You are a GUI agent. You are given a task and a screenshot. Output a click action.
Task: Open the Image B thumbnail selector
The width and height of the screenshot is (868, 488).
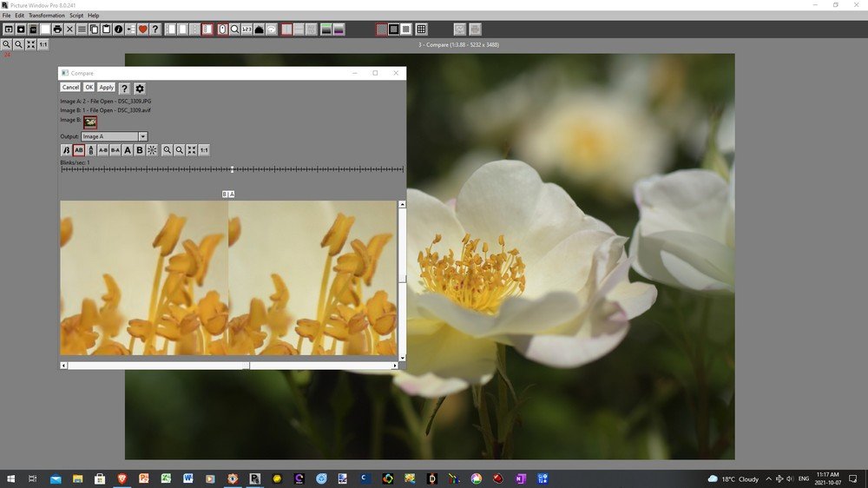90,122
